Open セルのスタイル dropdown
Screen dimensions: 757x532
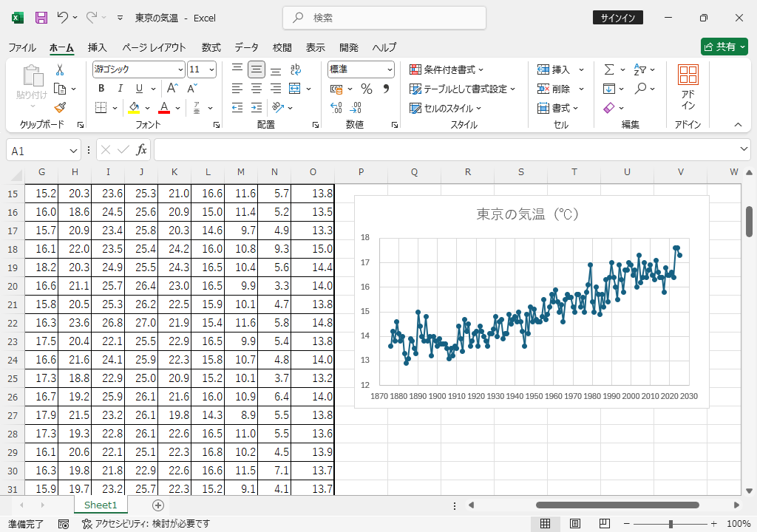tap(445, 108)
